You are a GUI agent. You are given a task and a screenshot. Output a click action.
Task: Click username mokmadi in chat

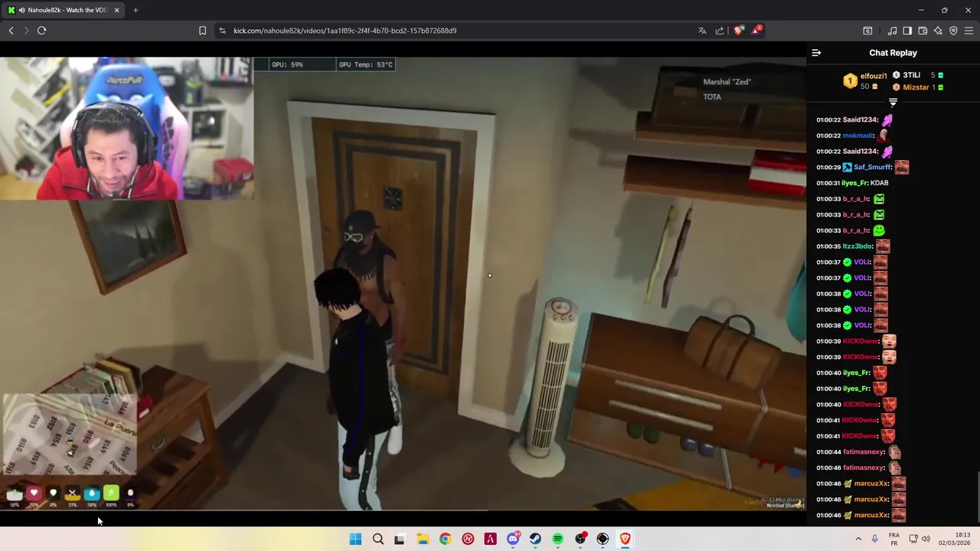pos(858,135)
